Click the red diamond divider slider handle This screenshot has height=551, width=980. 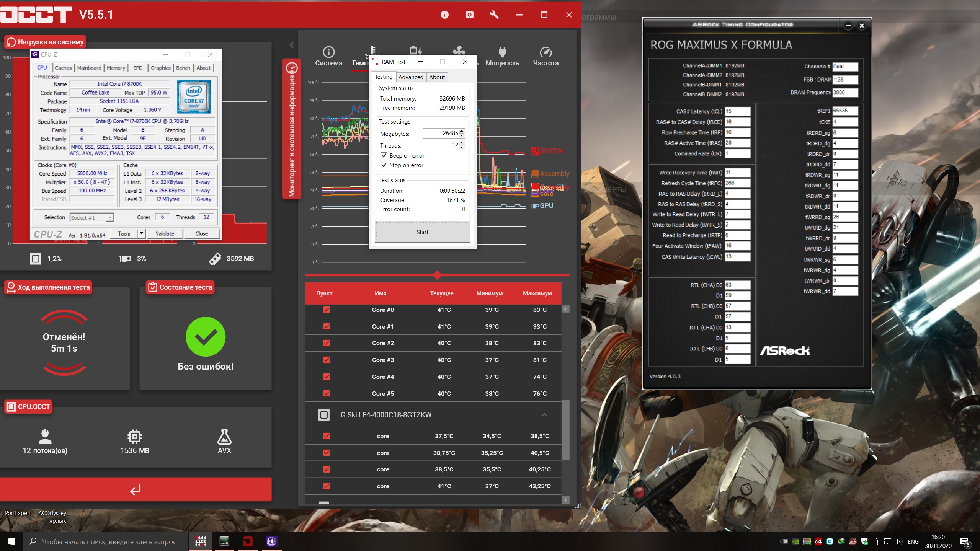(438, 275)
